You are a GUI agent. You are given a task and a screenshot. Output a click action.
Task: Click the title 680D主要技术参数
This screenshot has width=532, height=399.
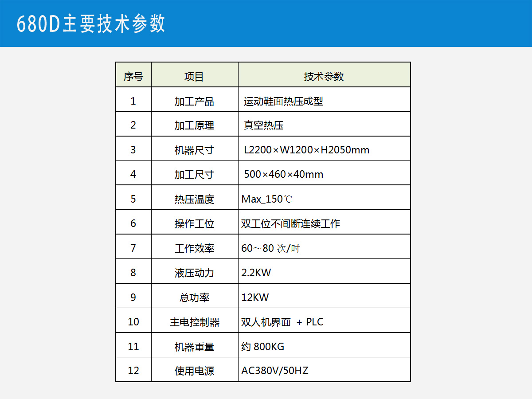pyautogui.click(x=91, y=24)
